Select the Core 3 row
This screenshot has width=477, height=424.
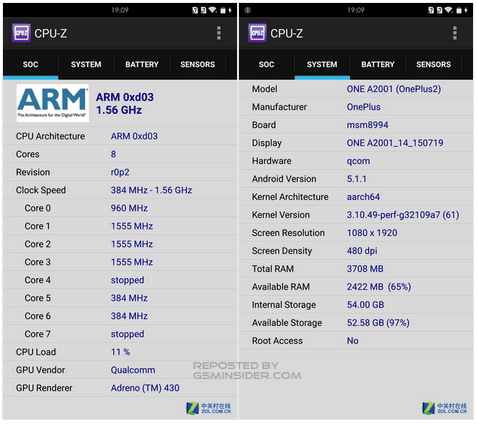point(120,262)
